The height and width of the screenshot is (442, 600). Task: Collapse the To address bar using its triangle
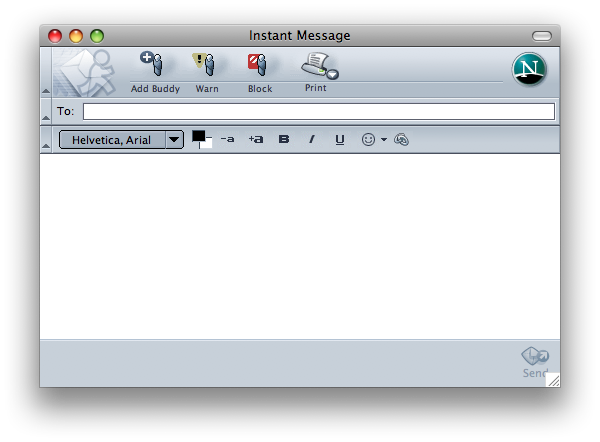coord(45,119)
